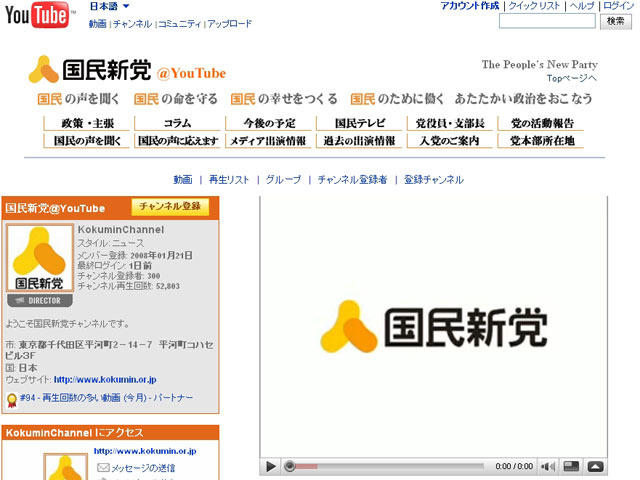Open the 党役員・支部長 banner button
This screenshot has height=480, width=640.
[x=450, y=123]
